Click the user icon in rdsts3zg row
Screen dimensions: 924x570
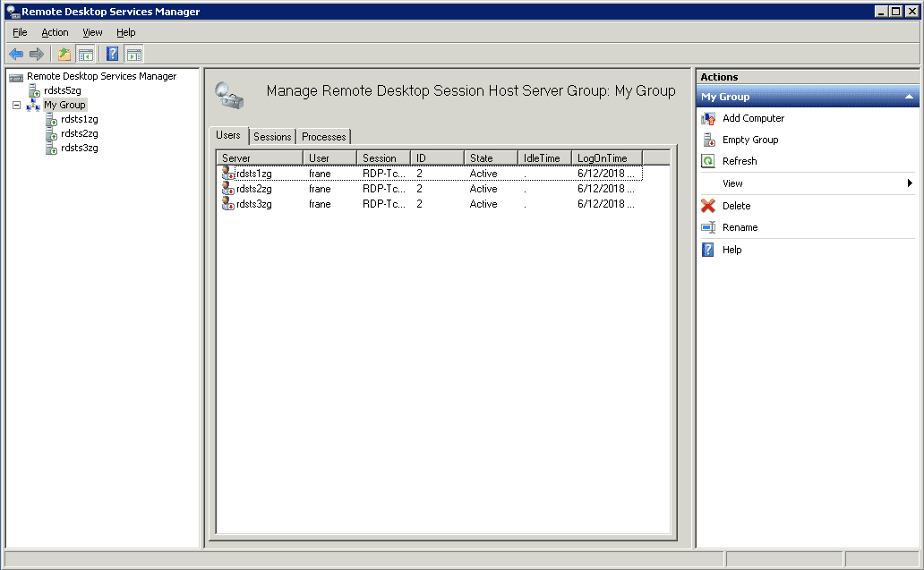pyautogui.click(x=228, y=204)
